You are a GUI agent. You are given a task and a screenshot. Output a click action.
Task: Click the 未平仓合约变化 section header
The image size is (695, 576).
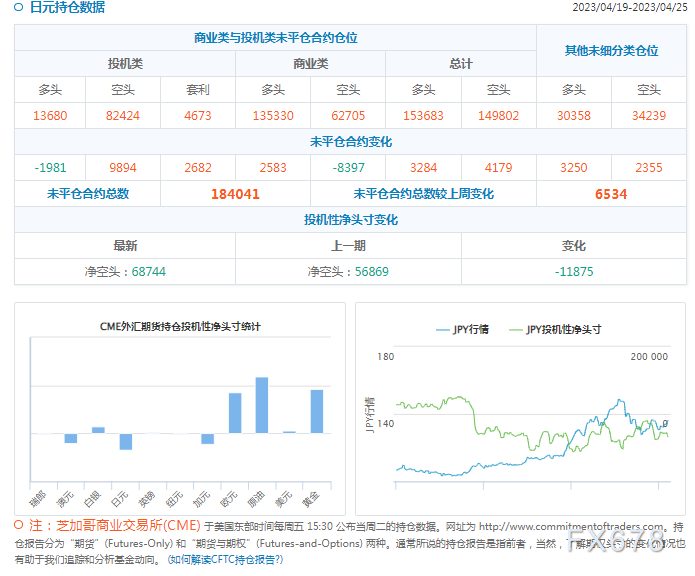[351, 142]
